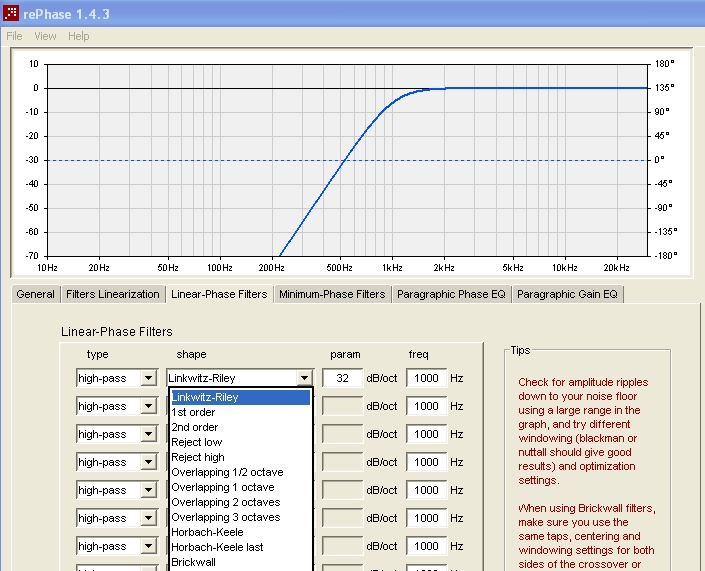Choose Reject high in the shape list
Viewport: 705px width, 571px height.
pos(241,457)
